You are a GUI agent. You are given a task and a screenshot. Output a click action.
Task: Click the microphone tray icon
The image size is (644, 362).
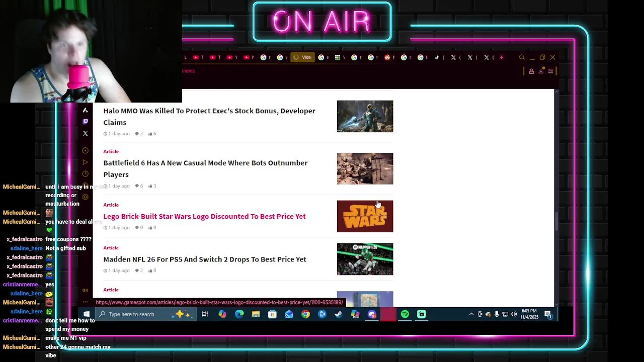point(497,314)
